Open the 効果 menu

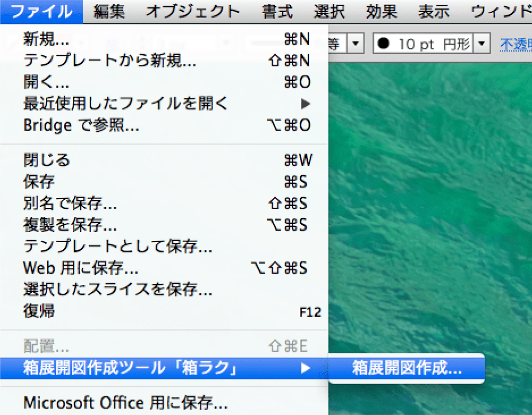pos(381,11)
